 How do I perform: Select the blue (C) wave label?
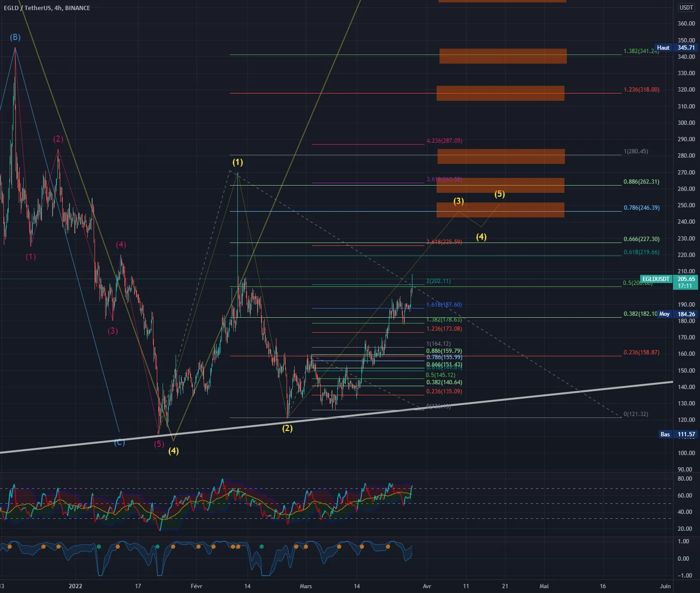119,442
